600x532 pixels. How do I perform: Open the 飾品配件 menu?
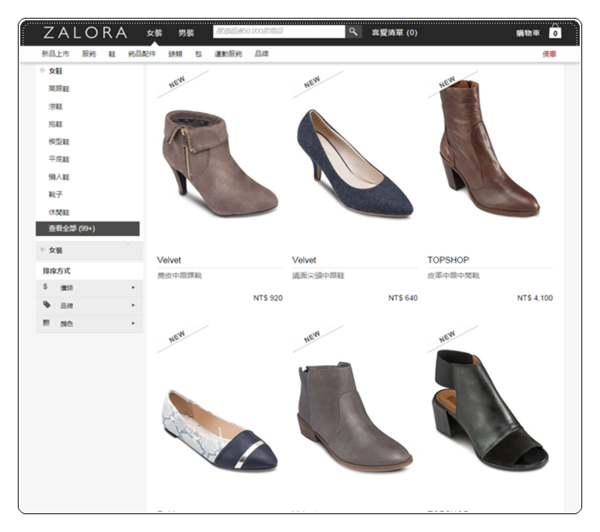(142, 54)
